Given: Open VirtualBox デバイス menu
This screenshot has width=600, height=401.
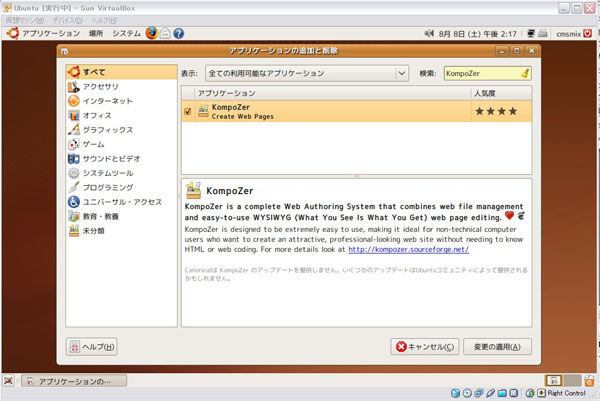Looking at the screenshot, I should [x=68, y=20].
